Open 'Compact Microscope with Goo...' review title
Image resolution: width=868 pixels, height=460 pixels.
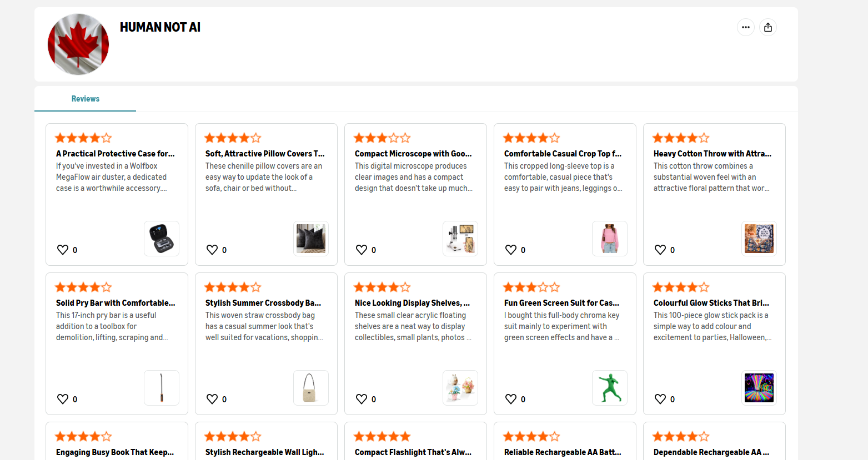[x=413, y=154]
